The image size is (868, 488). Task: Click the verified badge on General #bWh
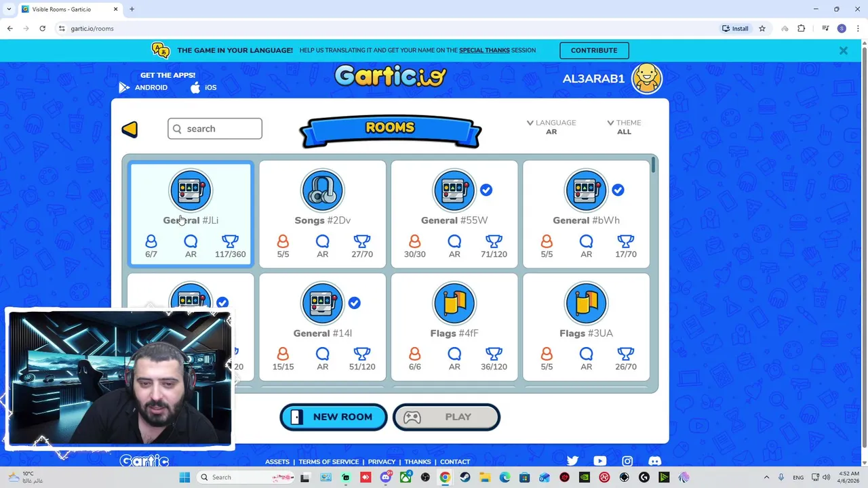pyautogui.click(x=618, y=190)
